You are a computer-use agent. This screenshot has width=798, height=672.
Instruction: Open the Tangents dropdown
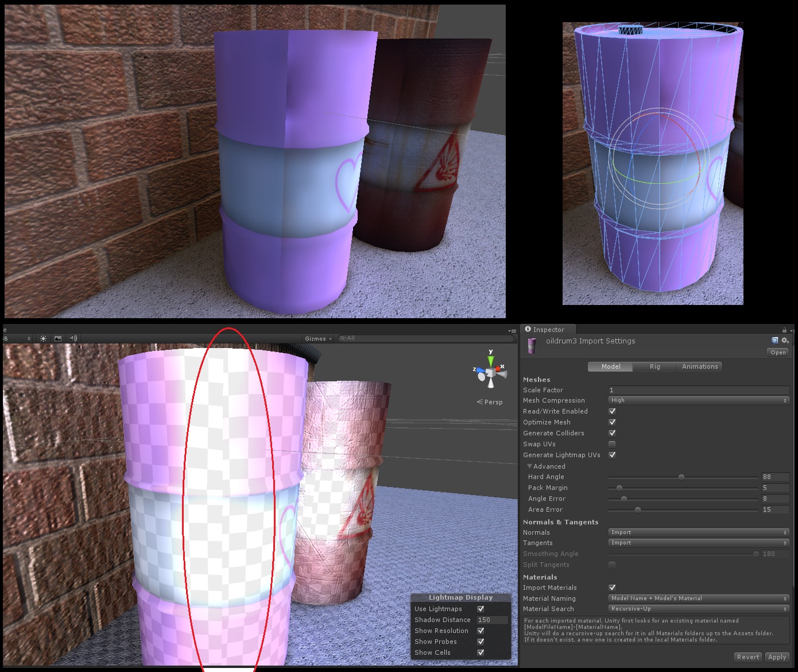click(699, 543)
